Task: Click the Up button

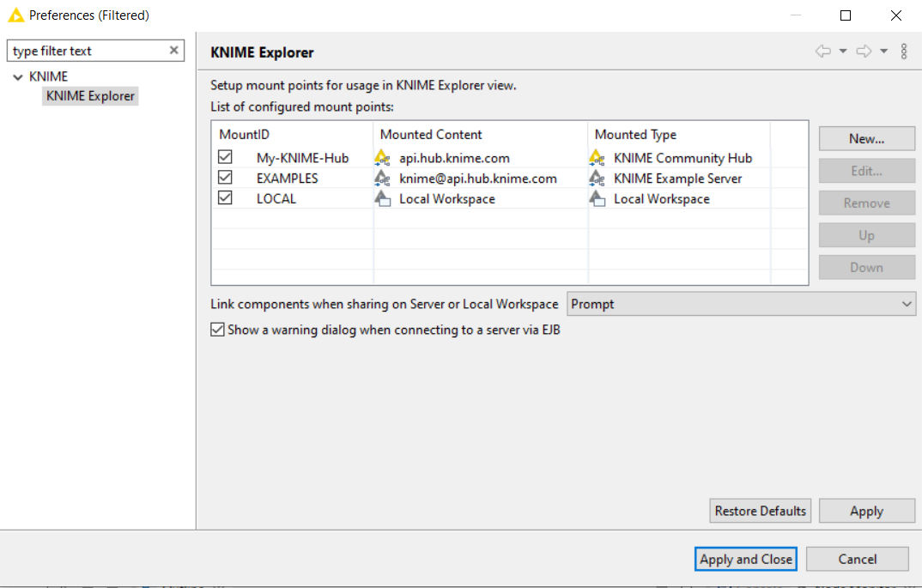Action: point(867,235)
